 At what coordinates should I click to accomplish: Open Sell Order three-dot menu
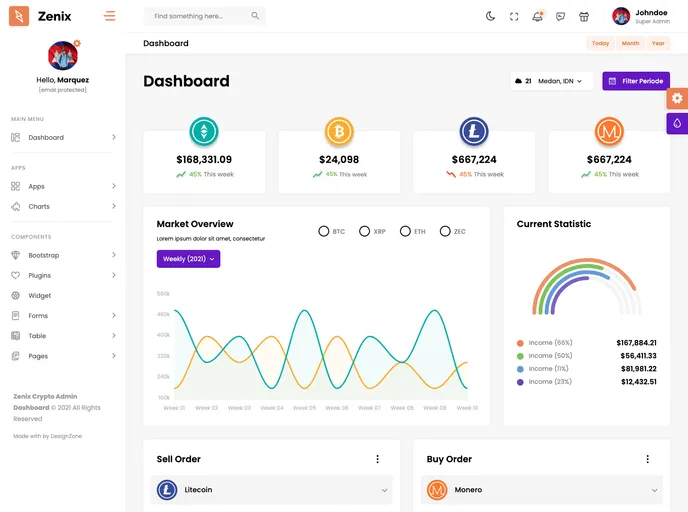(377, 459)
